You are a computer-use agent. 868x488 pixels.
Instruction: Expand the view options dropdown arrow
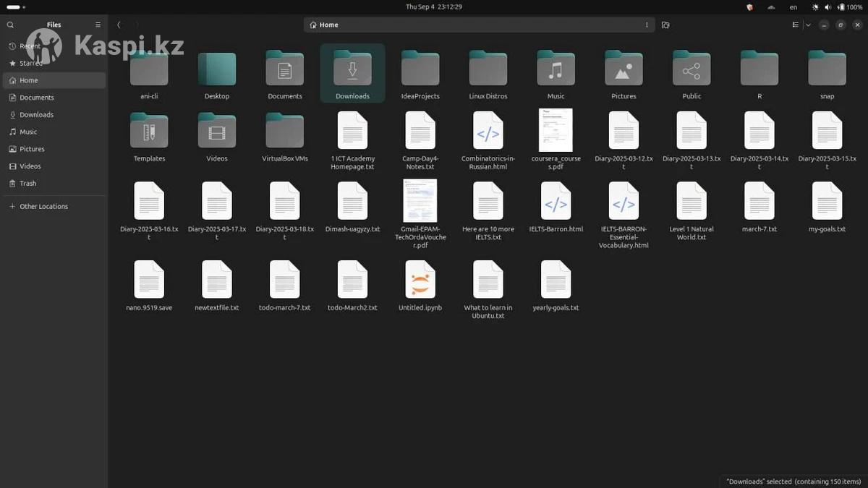pyautogui.click(x=808, y=25)
